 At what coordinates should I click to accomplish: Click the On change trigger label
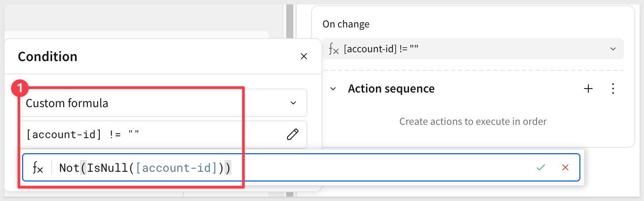(x=346, y=24)
